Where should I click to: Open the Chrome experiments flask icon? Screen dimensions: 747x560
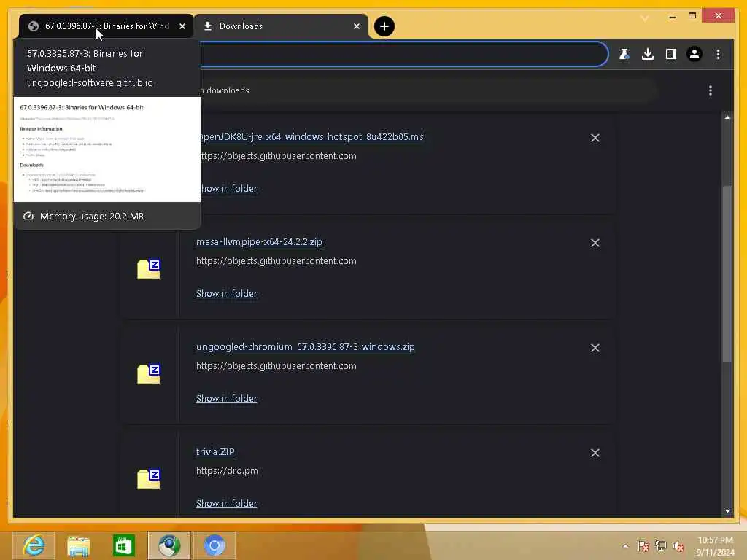point(624,54)
